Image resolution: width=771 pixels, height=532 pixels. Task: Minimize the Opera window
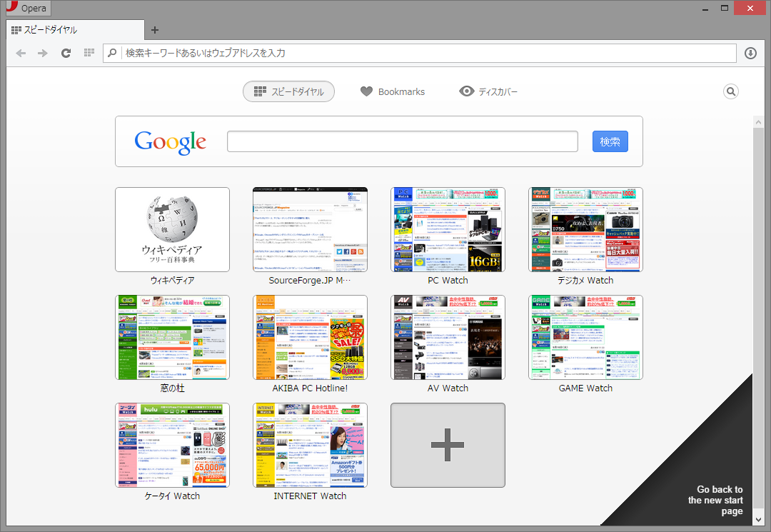tap(705, 9)
